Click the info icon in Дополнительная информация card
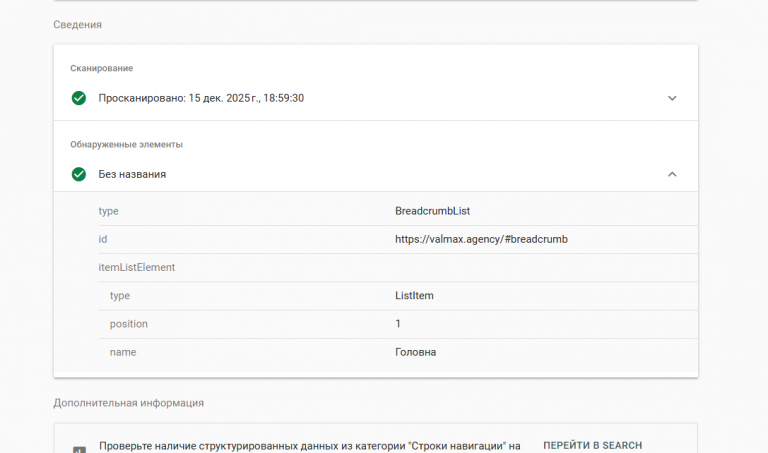This screenshot has width=768, height=453. (79, 449)
